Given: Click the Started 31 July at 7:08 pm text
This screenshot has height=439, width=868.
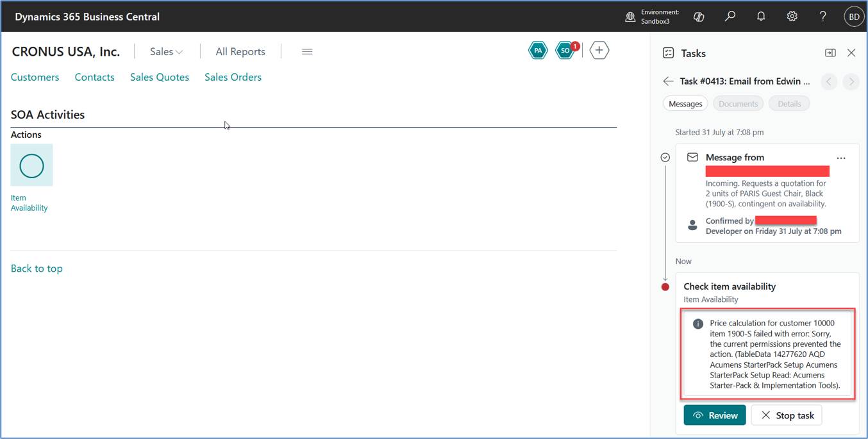Looking at the screenshot, I should pos(719,132).
